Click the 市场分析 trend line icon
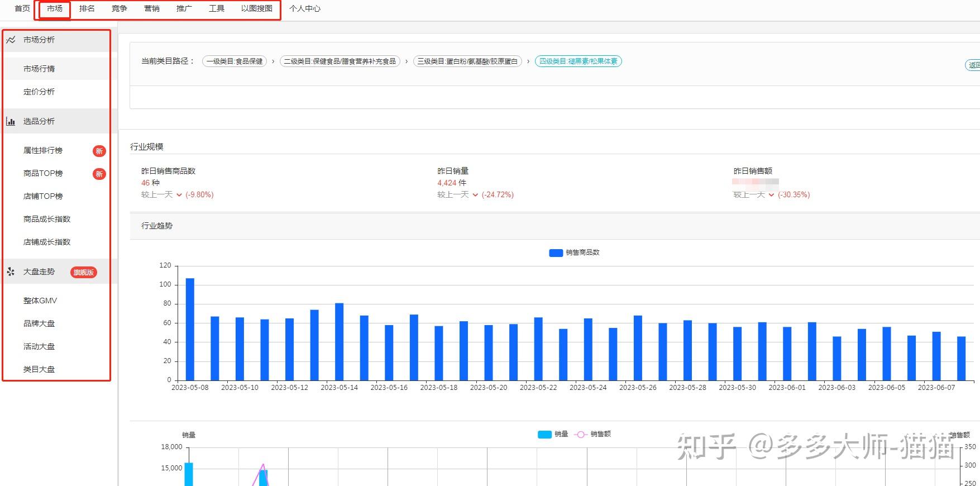 pos(11,40)
